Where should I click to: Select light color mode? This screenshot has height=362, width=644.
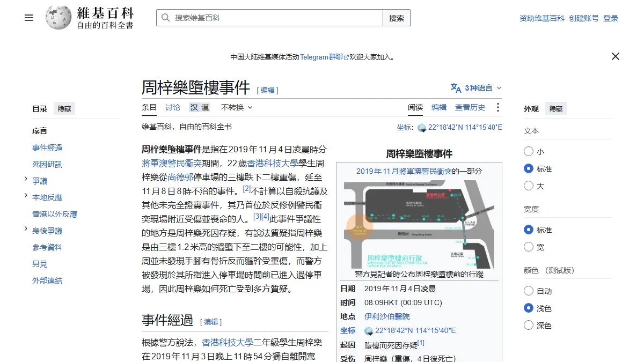(x=529, y=308)
